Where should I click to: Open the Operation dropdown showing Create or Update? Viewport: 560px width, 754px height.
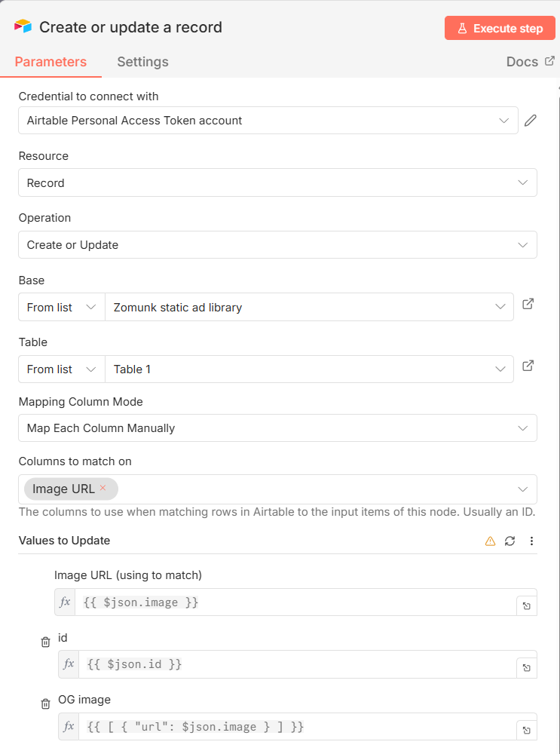[277, 245]
